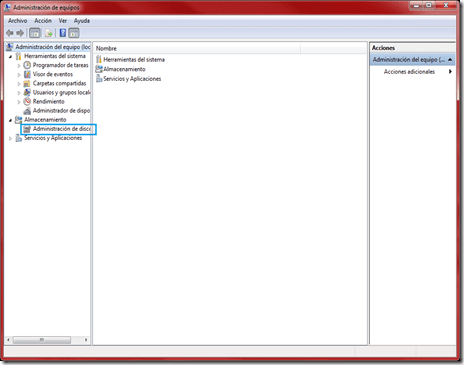Click the Carpetas compartidas icon
The width and height of the screenshot is (464, 365).
tap(27, 83)
